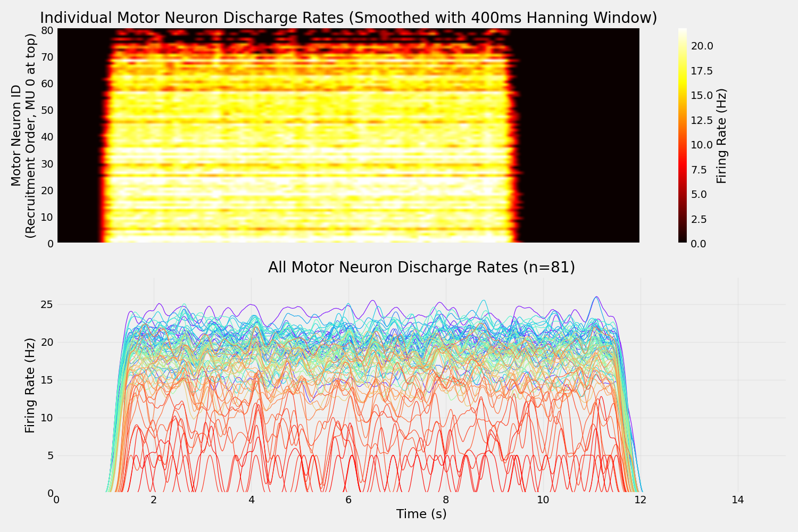Click x-axis tick label '12'

point(641,500)
